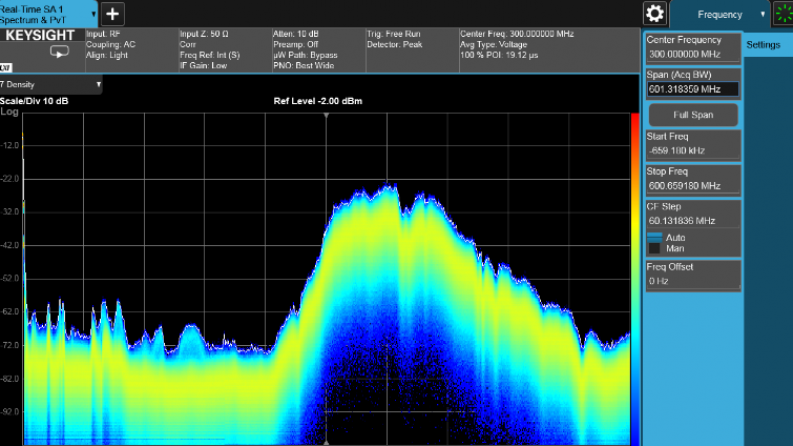
Task: Edit the Center Frequency field
Action: [x=692, y=55]
